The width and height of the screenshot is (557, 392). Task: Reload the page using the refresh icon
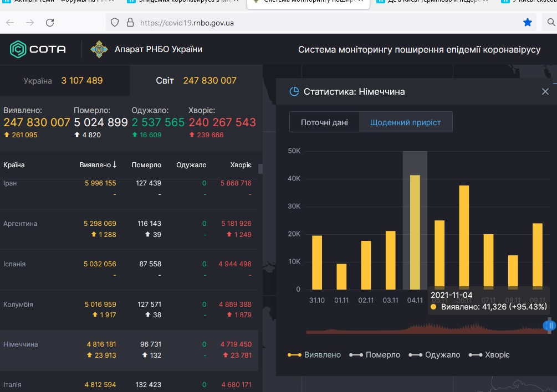click(x=50, y=23)
